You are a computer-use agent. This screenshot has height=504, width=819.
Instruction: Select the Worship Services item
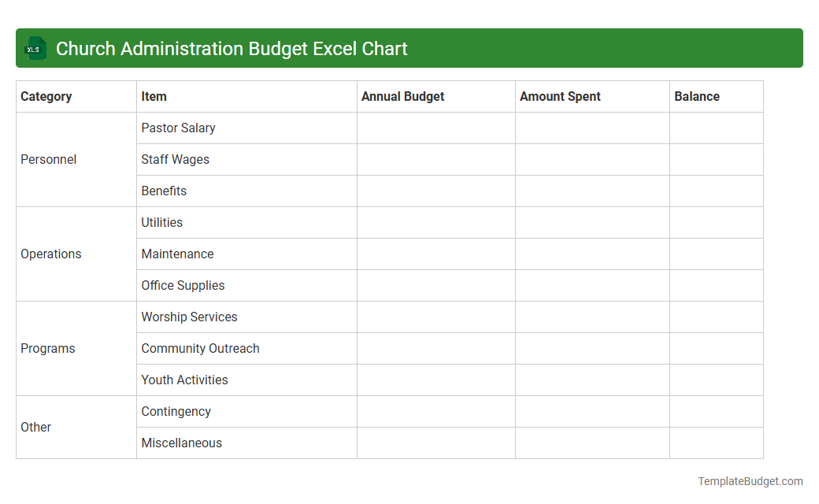(189, 317)
